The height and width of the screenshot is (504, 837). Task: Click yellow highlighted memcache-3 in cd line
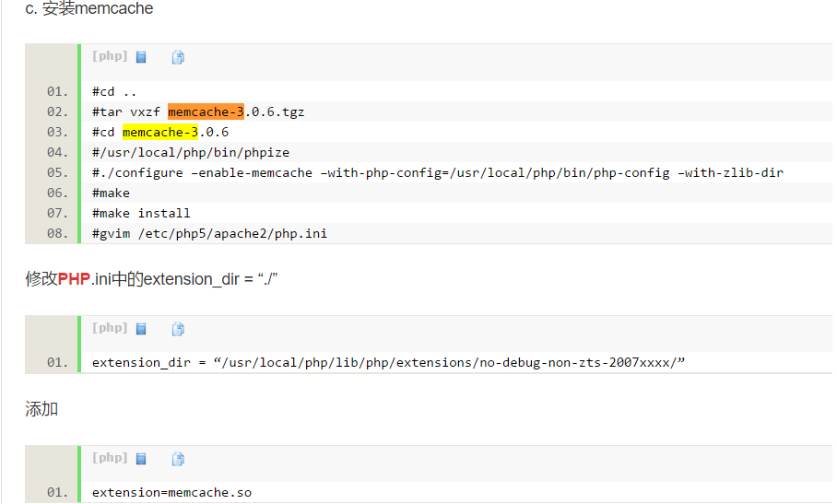tap(160, 132)
